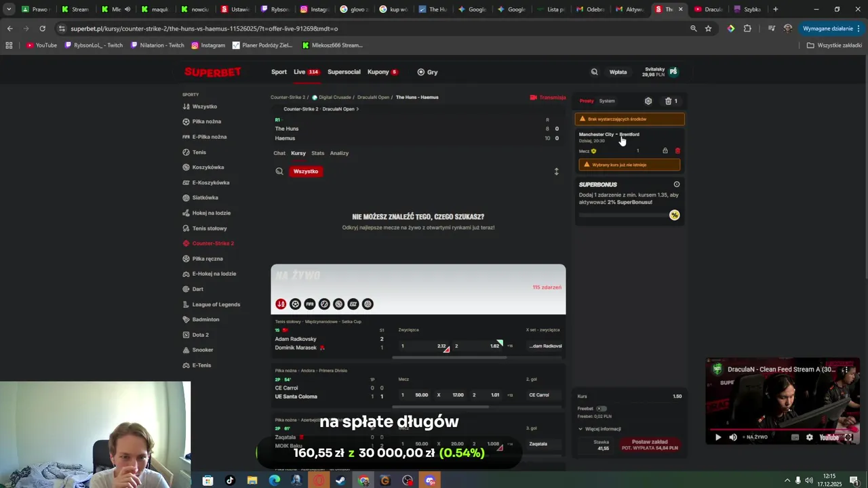Expand DraculaN Open breadcrumb chevron

357,109
